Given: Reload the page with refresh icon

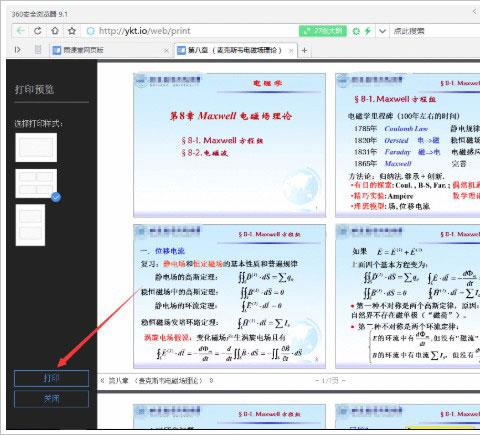Looking at the screenshot, I should click(x=38, y=31).
